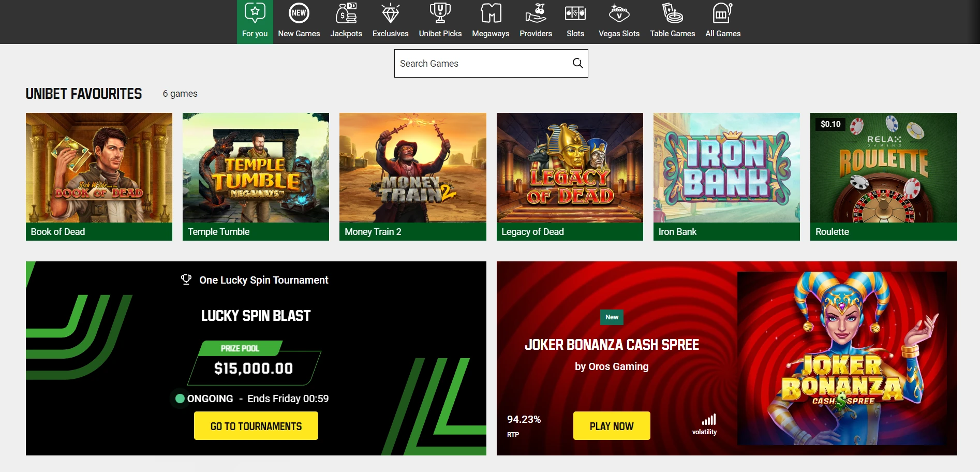Click the '6 games' count text
Screen dimensions: 980x472
(180, 94)
